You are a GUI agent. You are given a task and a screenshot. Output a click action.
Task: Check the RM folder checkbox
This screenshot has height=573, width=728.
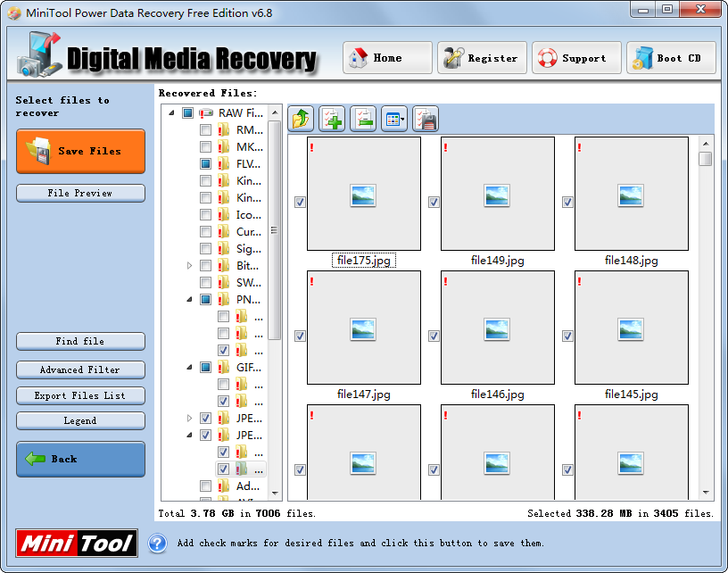pos(206,130)
